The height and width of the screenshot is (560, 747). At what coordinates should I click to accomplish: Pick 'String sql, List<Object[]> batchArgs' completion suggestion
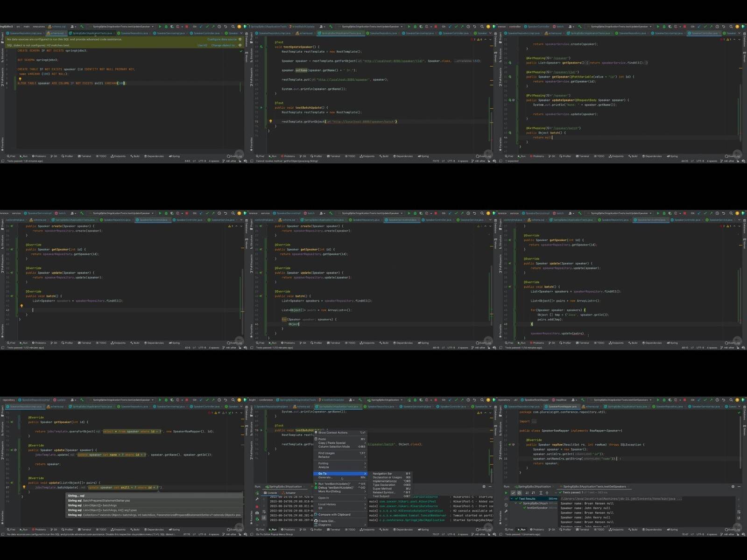tap(154, 505)
